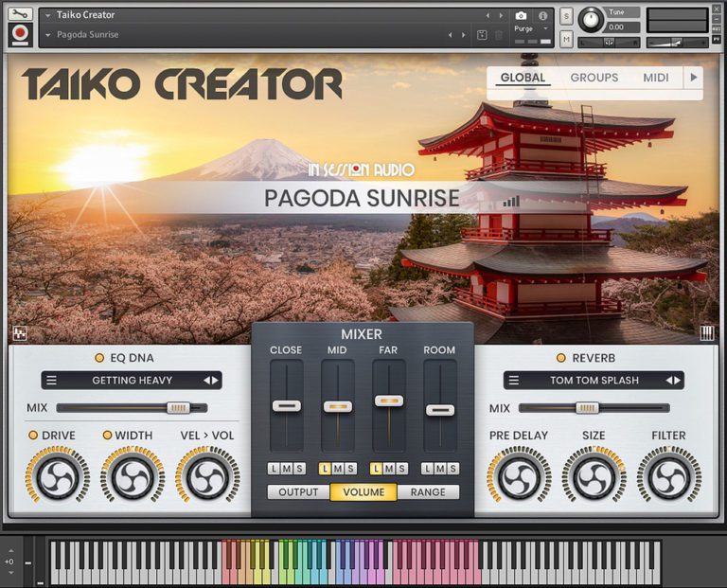Mute the instrument with M button
This screenshot has width=727, height=588.
566,40
